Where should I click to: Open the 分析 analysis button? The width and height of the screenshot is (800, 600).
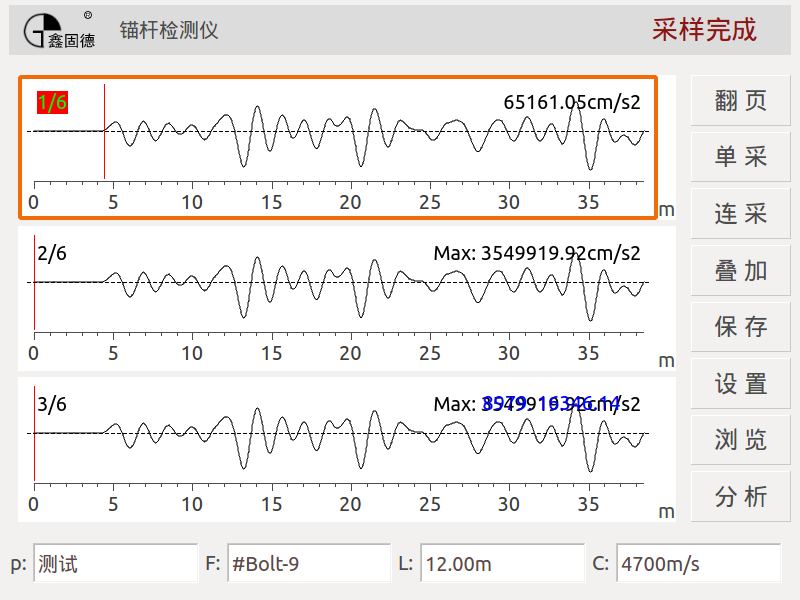[740, 496]
